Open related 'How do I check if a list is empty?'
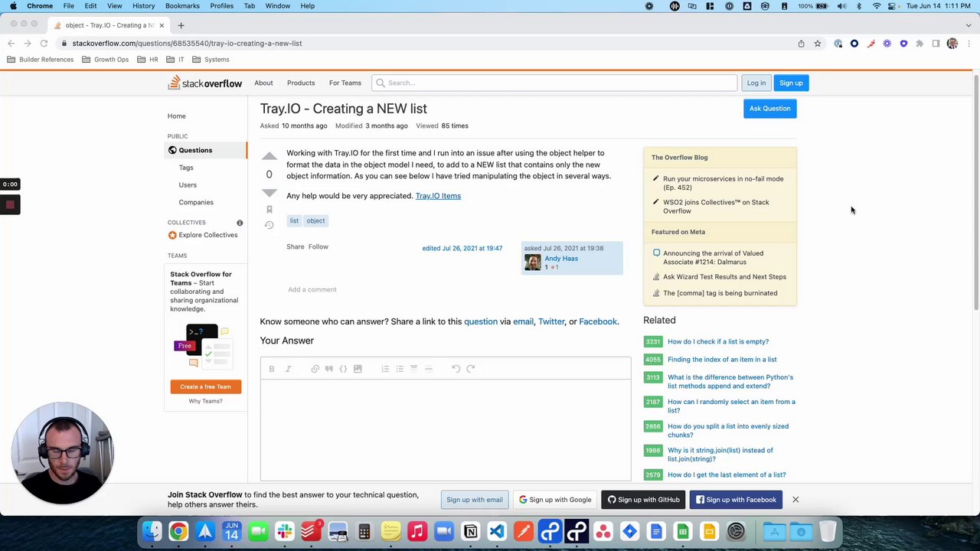The width and height of the screenshot is (980, 551). coord(718,342)
